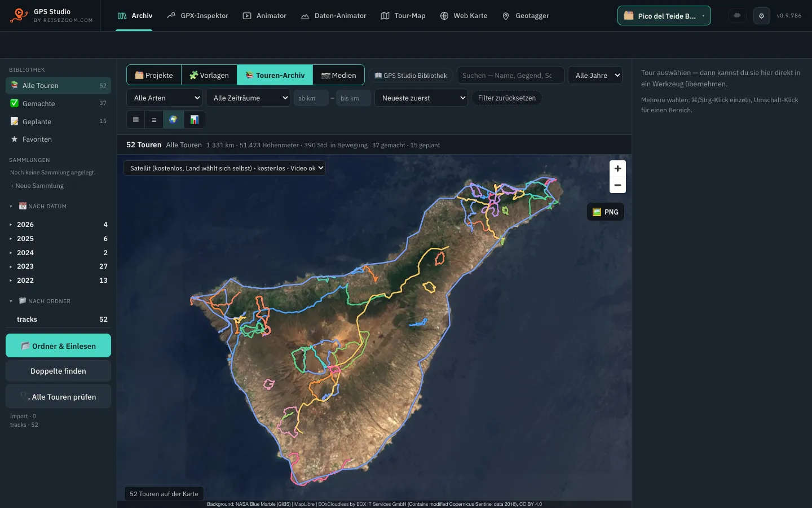
Task: Open Web Karte tool
Action: pos(464,16)
